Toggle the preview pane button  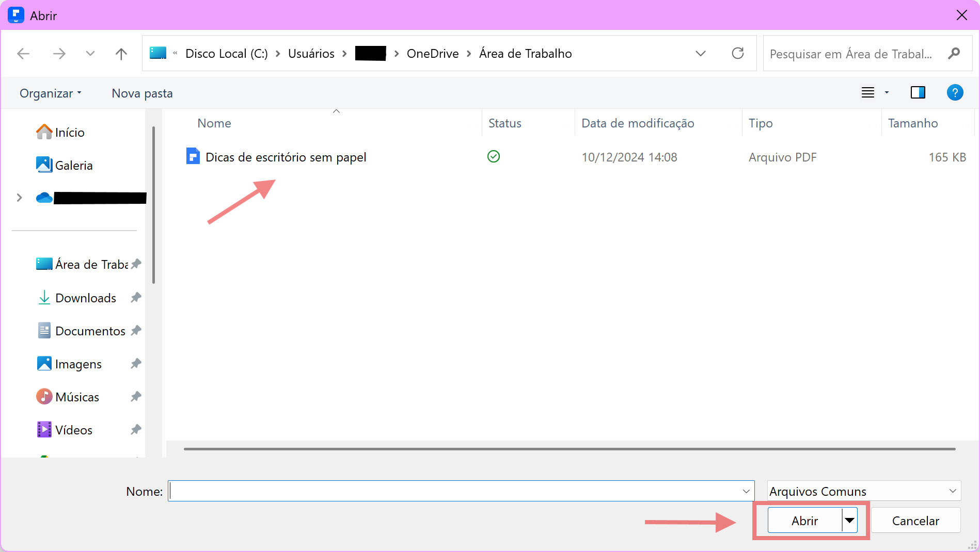click(918, 93)
